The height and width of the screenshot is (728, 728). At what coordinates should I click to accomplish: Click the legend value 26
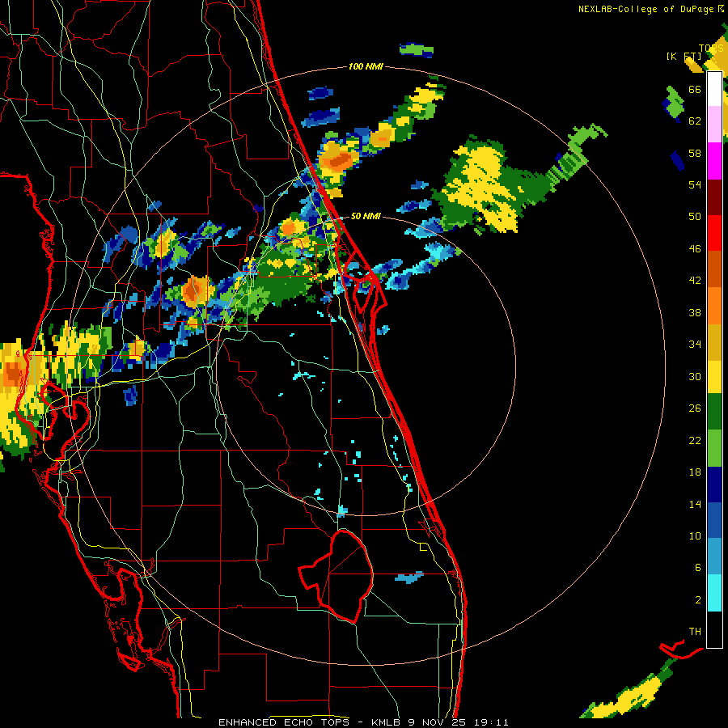click(695, 408)
